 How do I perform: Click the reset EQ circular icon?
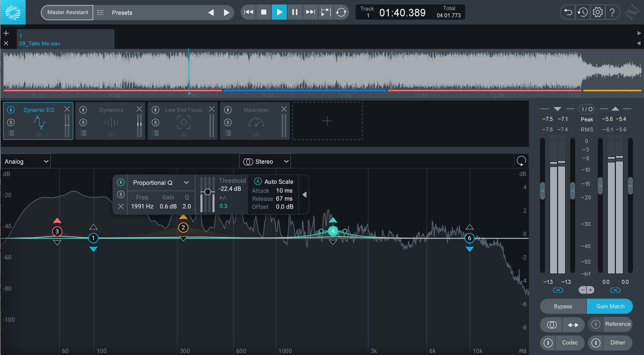(521, 161)
